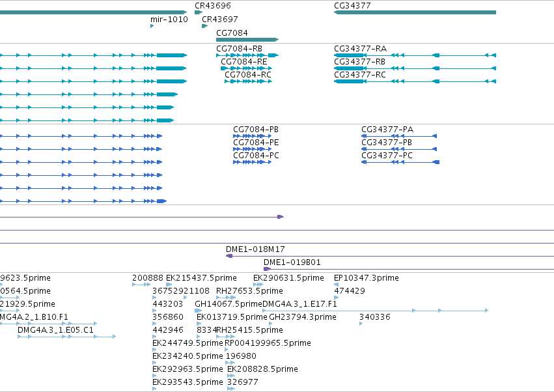Click the 474429 feature label
554x392 pixels.
(x=350, y=291)
